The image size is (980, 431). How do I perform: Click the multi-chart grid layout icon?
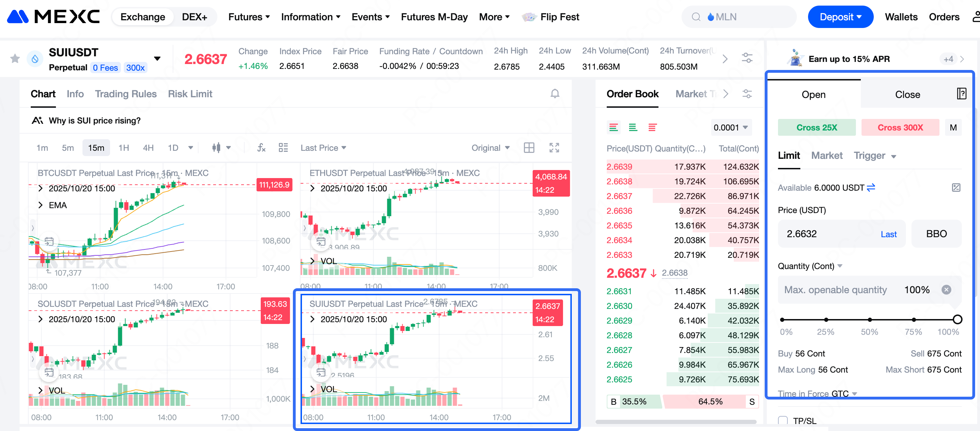coord(529,148)
